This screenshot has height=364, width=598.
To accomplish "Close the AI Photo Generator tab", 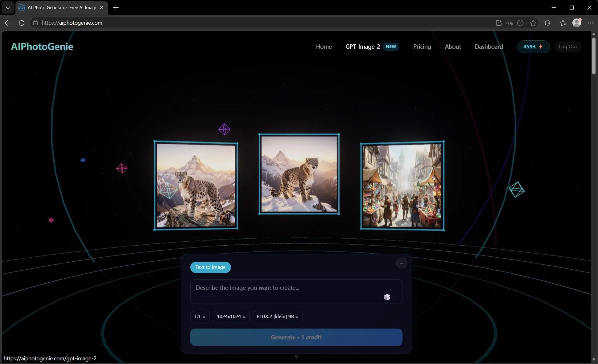I will (x=102, y=7).
